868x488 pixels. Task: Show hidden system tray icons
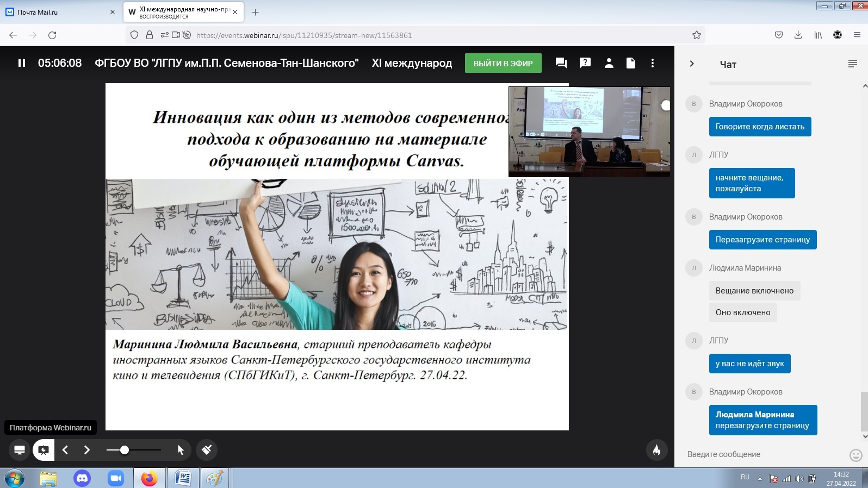[x=760, y=479]
